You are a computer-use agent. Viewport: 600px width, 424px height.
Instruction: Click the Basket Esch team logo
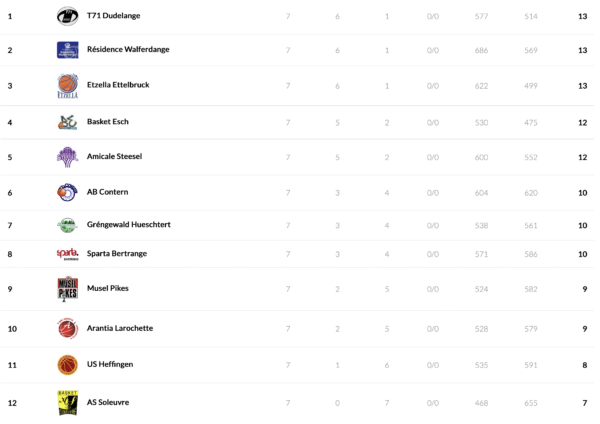(67, 122)
